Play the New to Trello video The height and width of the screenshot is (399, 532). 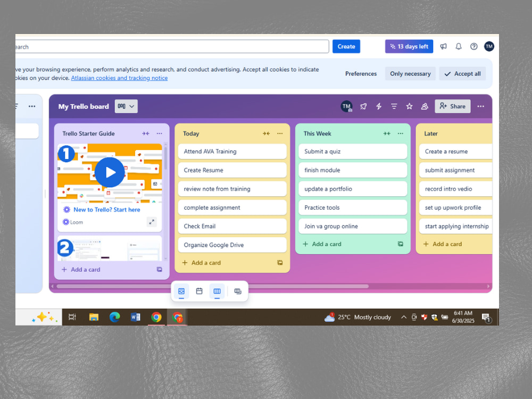click(x=110, y=172)
